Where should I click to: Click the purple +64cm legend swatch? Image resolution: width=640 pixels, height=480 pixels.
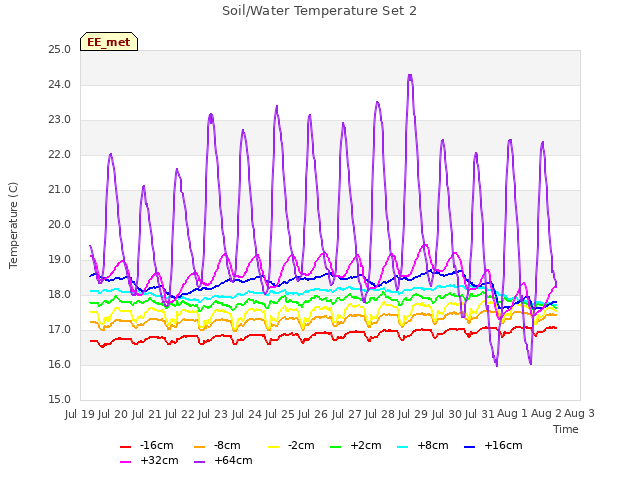click(200, 462)
